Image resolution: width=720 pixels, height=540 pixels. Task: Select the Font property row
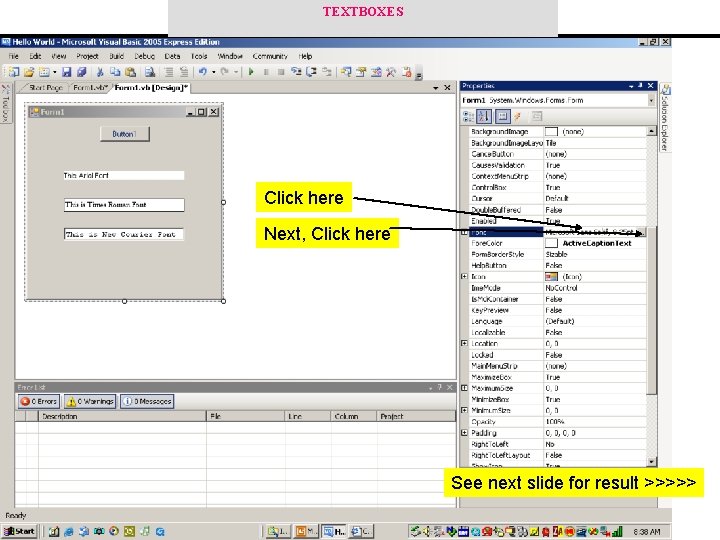coord(553,232)
